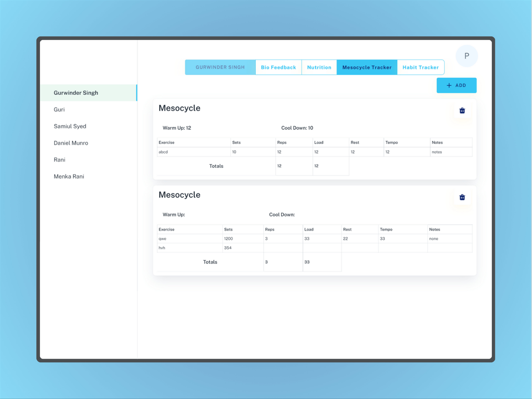Viewport: 532px width, 399px height.
Task: Switch to the Bio Feedback tab
Action: click(x=278, y=67)
